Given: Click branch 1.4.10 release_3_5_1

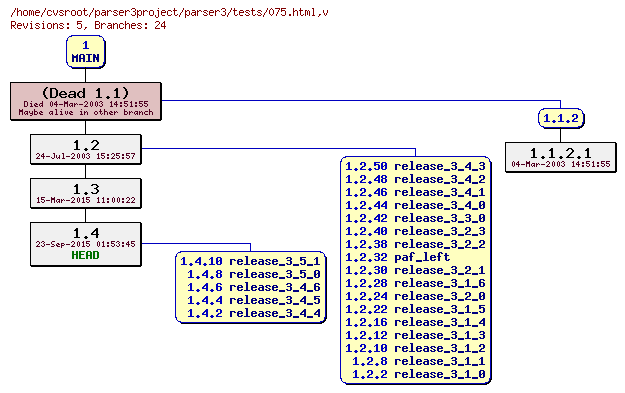Looking at the screenshot, I should (250, 261).
